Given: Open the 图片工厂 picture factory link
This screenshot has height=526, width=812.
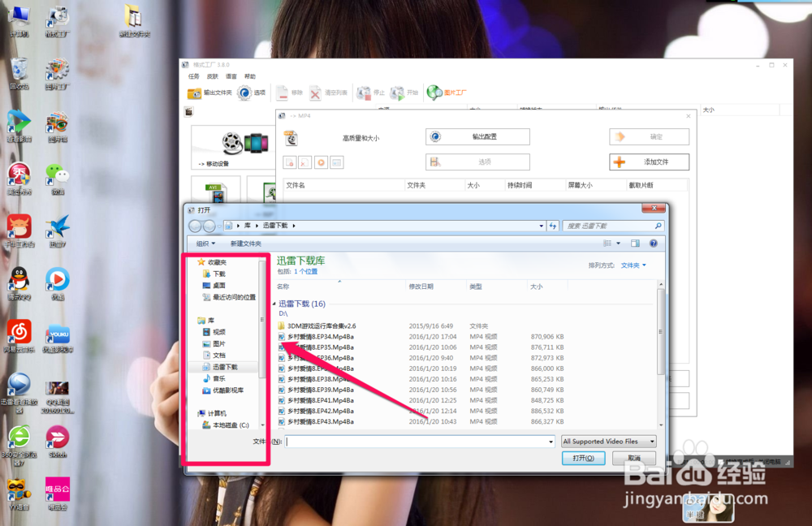Looking at the screenshot, I should pos(447,93).
